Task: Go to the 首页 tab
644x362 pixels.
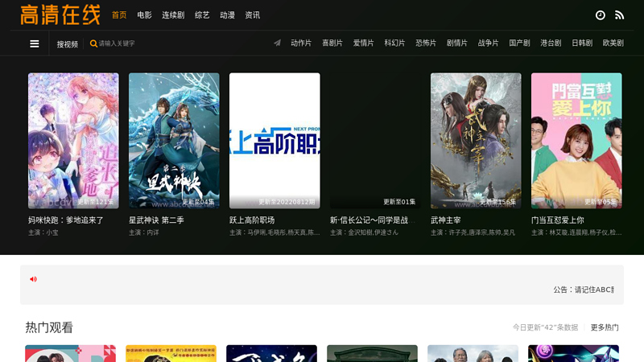Action: coord(119,15)
